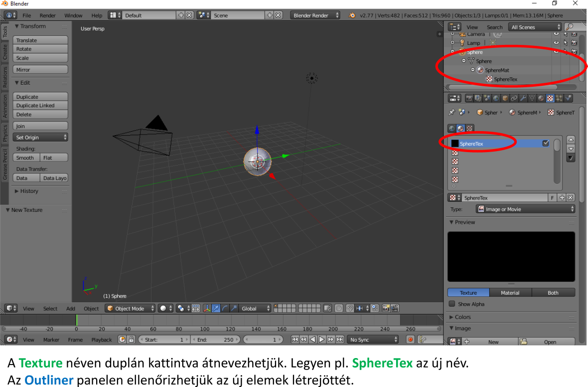This screenshot has height=387, width=588.
Task: Open the Object Mode dropdown
Action: tap(130, 308)
